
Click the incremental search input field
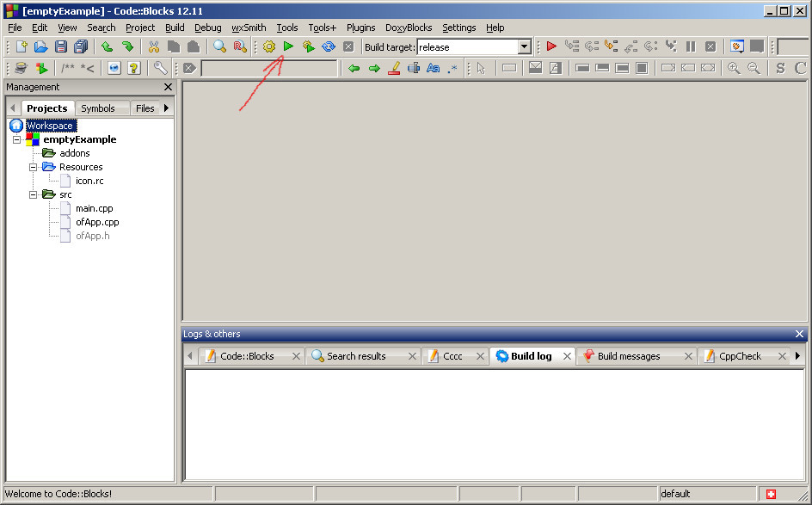pyautogui.click(x=268, y=68)
